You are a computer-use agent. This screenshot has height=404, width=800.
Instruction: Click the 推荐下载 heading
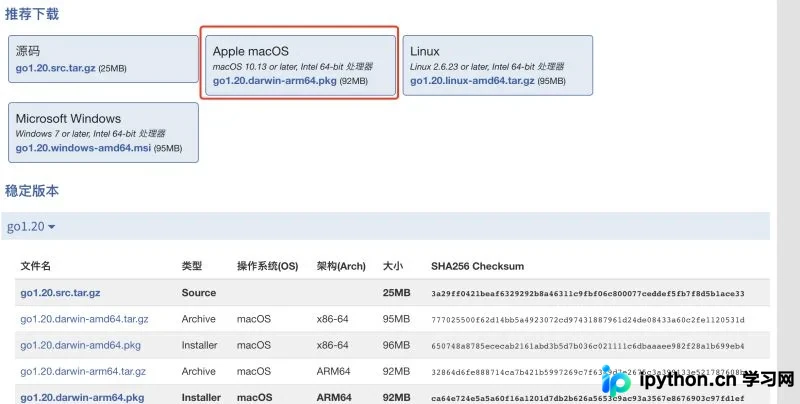pyautogui.click(x=32, y=14)
